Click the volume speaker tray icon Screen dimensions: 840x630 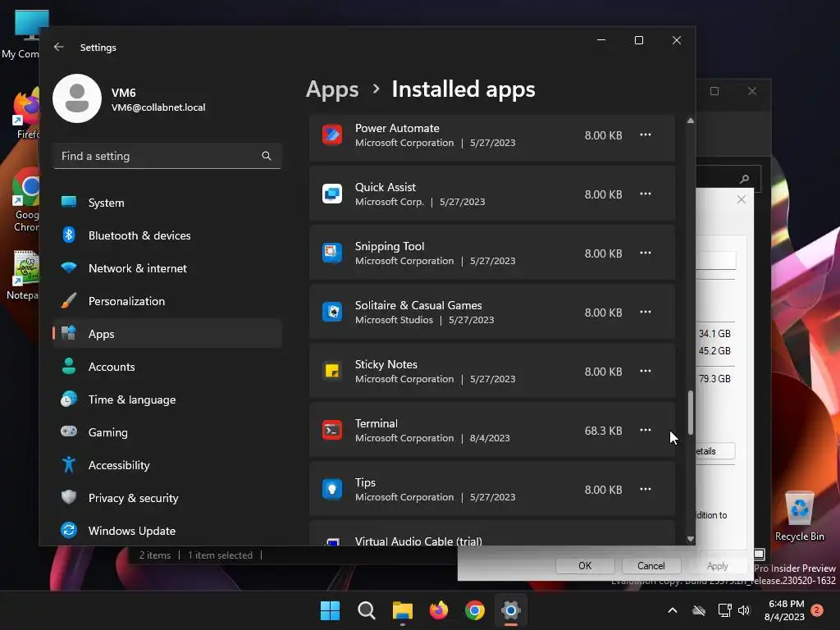(x=744, y=610)
